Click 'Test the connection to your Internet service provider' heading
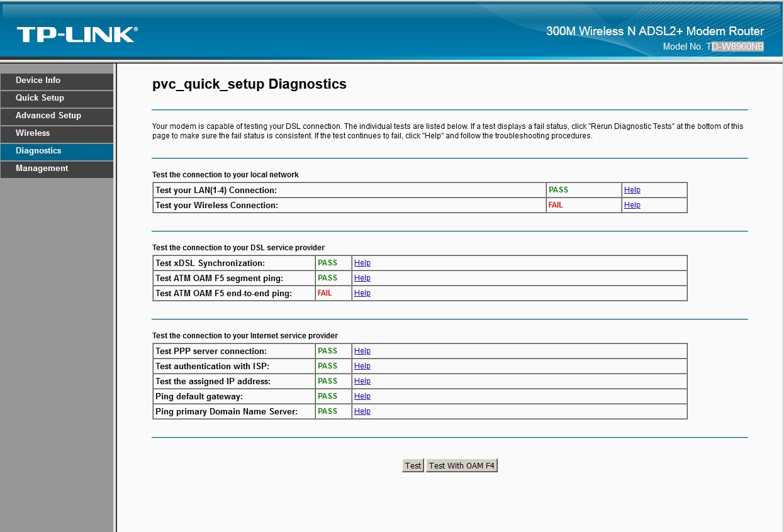This screenshot has height=532, width=784. coord(245,336)
